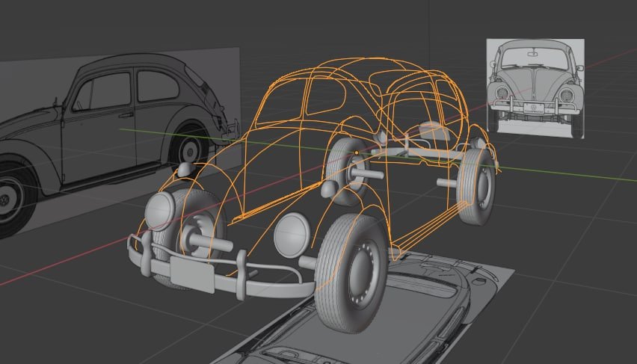Select the rear bumper bar between rear wheels
The image size is (637, 364).
coord(419,153)
